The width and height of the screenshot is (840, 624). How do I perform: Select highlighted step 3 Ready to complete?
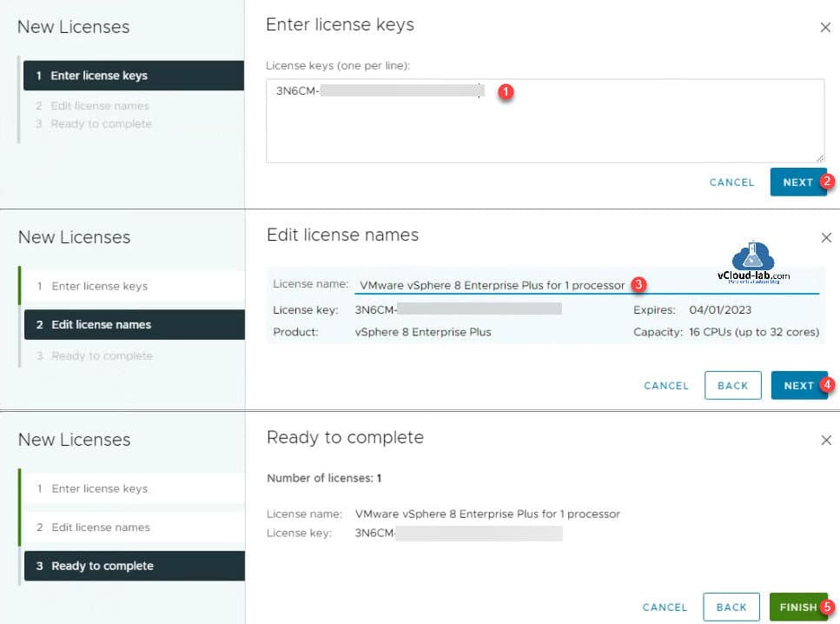click(135, 566)
